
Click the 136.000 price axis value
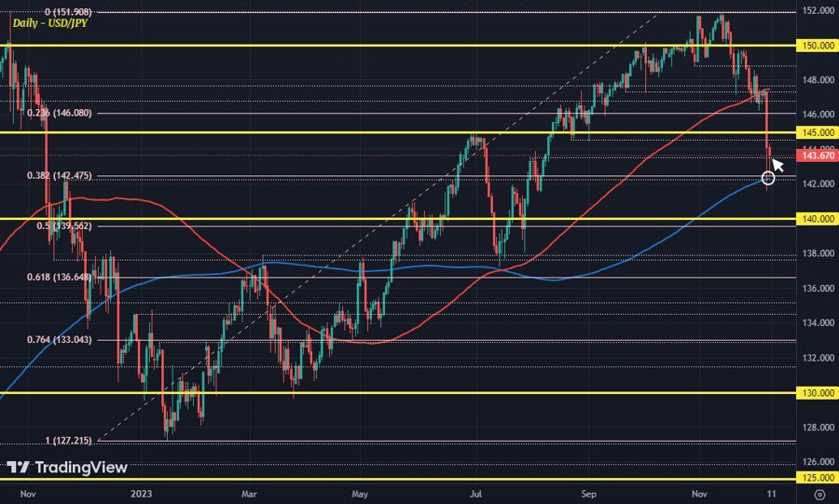tap(818, 289)
